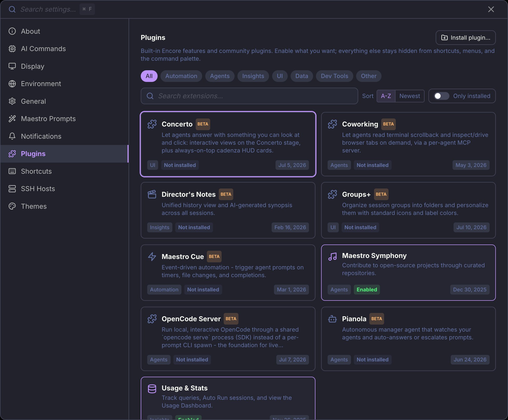508x420 pixels.
Task: Filter plugins by Insights
Action: (253, 76)
